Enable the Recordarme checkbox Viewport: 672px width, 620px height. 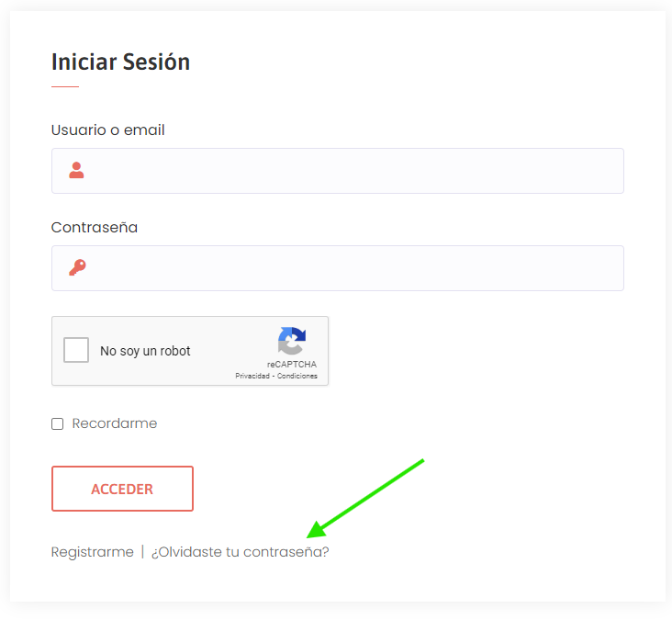click(x=58, y=423)
